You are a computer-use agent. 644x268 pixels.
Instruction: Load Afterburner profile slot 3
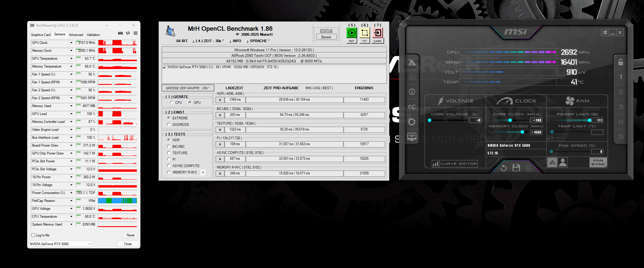click(x=621, y=107)
